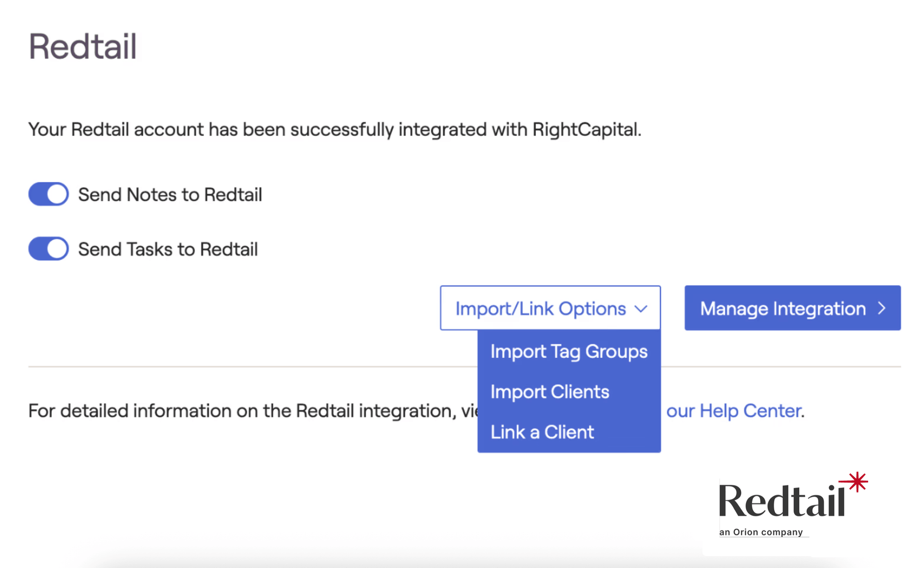Select the Link a Client option
This screenshot has width=924, height=568.
542,432
